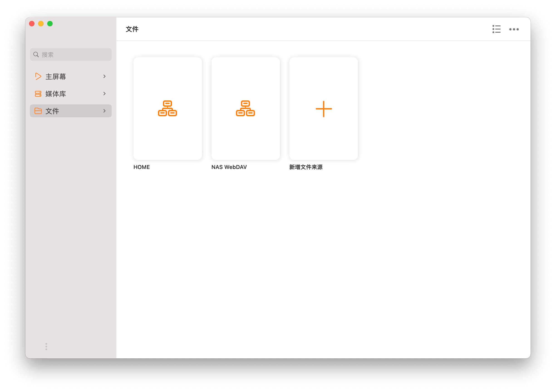Image resolution: width=556 pixels, height=392 pixels.
Task: Click the NAS WebDAV network icon
Action: tap(245, 108)
